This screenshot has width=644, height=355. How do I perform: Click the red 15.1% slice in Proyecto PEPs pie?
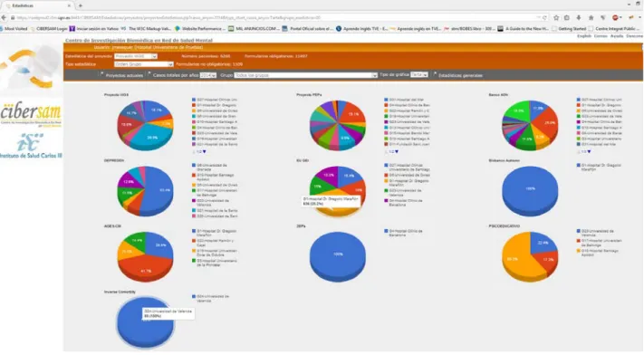[352, 112]
